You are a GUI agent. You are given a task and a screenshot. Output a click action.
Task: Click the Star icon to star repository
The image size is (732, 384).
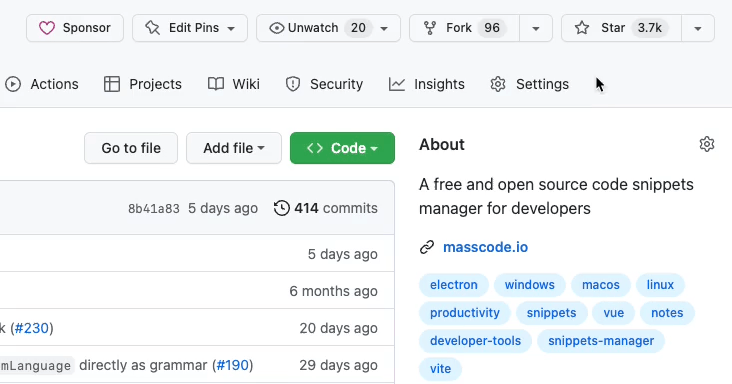tap(582, 28)
